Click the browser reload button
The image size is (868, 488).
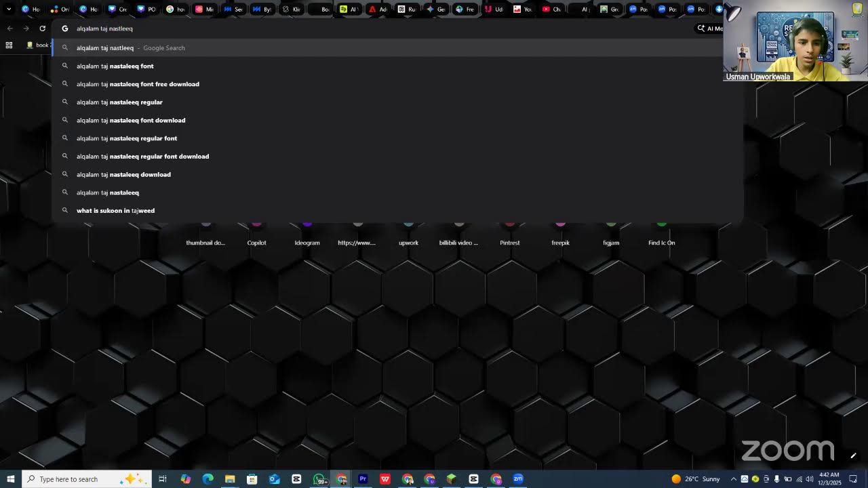pyautogui.click(x=43, y=28)
